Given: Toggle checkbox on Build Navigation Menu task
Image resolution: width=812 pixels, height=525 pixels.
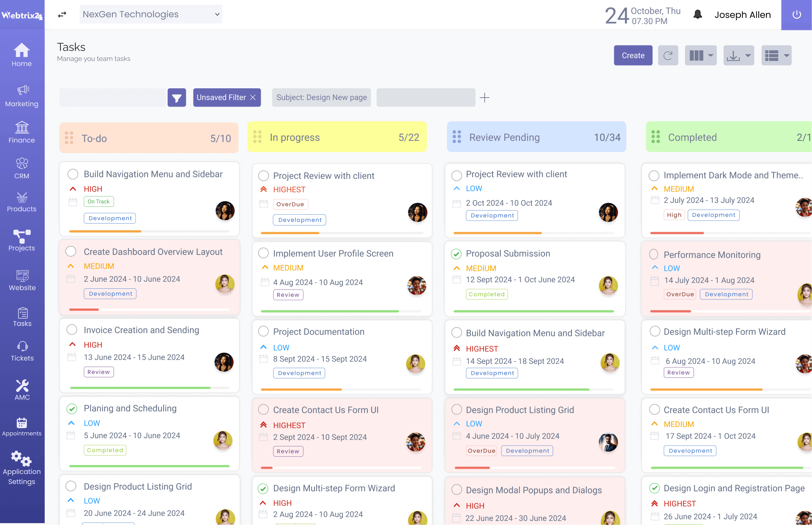Looking at the screenshot, I should tap(72, 175).
